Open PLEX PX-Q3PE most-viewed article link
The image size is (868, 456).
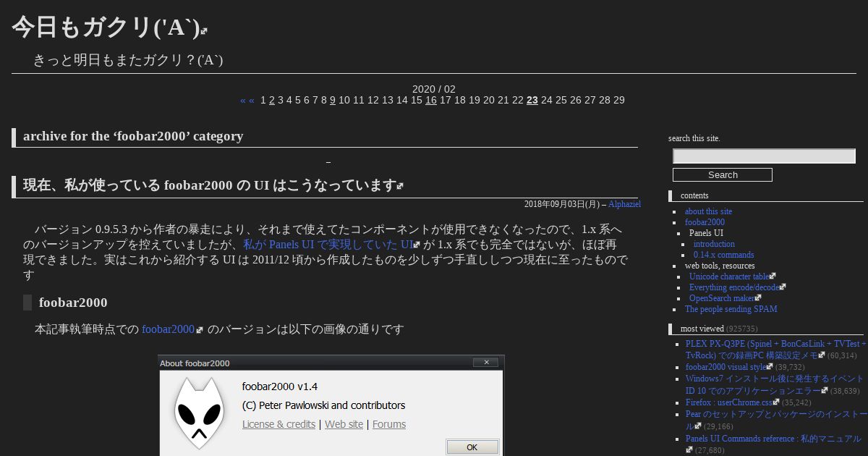775,350
